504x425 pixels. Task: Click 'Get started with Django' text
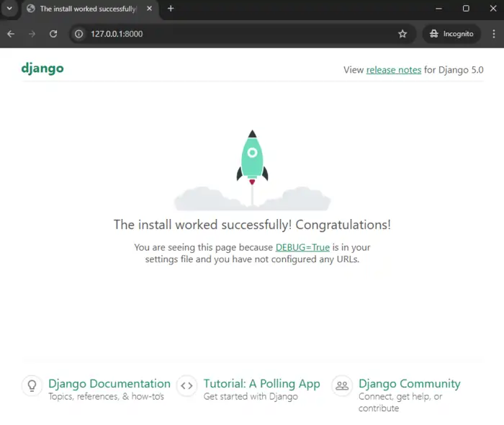click(x=251, y=396)
